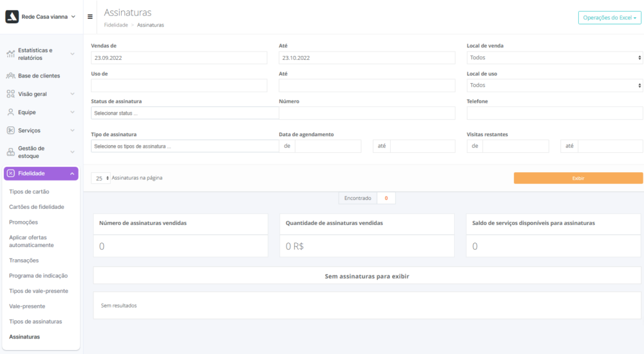Open Aplicar ofertas automaticamente item

(31, 241)
